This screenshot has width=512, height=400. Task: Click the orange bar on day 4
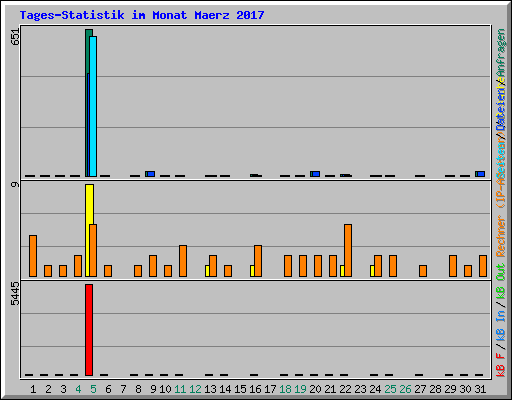78,266
